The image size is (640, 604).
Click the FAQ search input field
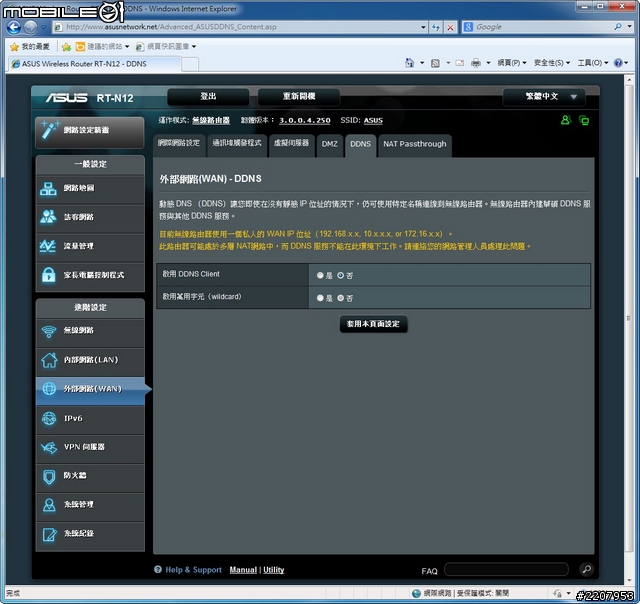pos(506,569)
